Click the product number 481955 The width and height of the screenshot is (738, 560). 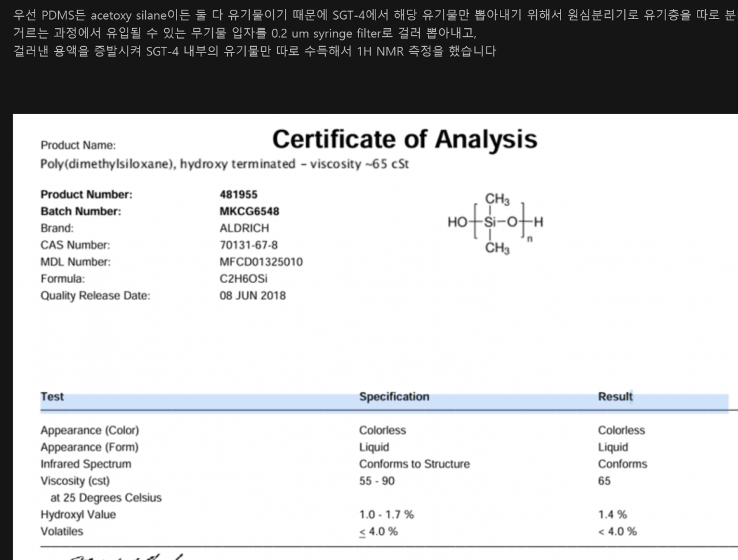click(238, 194)
